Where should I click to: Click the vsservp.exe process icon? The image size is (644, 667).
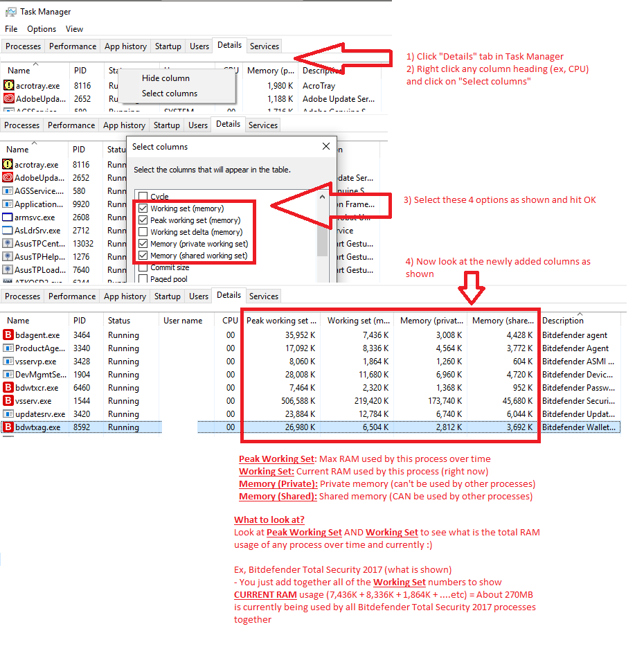(8, 361)
